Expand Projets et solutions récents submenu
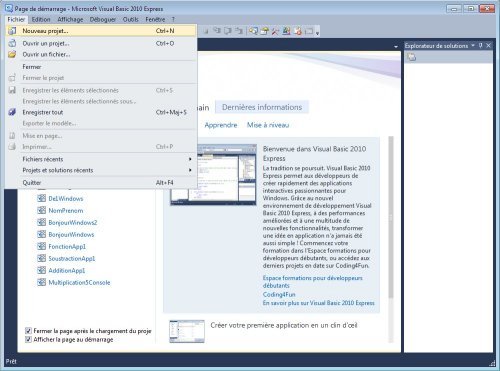Image resolution: width=500 pixels, height=371 pixels. point(100,170)
